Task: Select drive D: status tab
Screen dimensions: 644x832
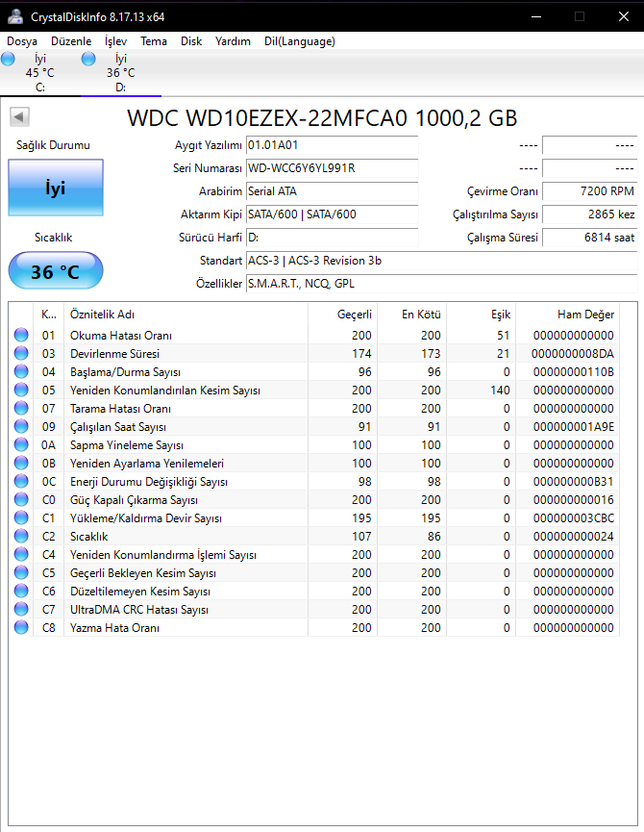Action: 121,73
